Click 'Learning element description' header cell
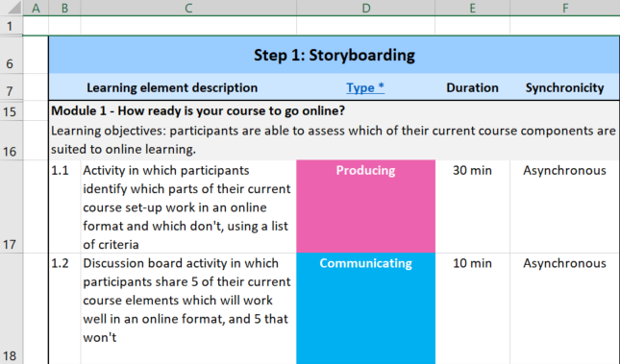 [x=172, y=87]
